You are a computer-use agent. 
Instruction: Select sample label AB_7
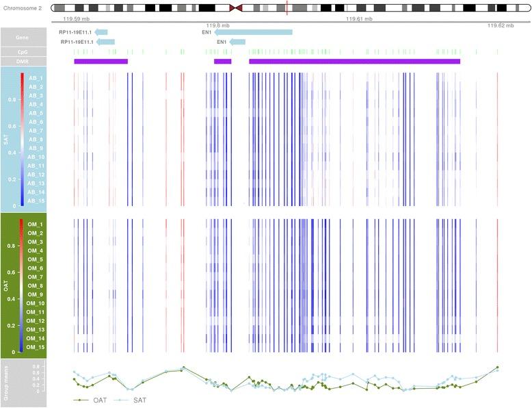click(x=36, y=131)
